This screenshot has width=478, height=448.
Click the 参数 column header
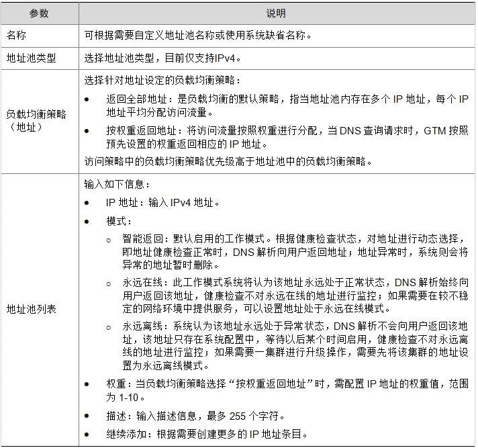click(x=40, y=13)
